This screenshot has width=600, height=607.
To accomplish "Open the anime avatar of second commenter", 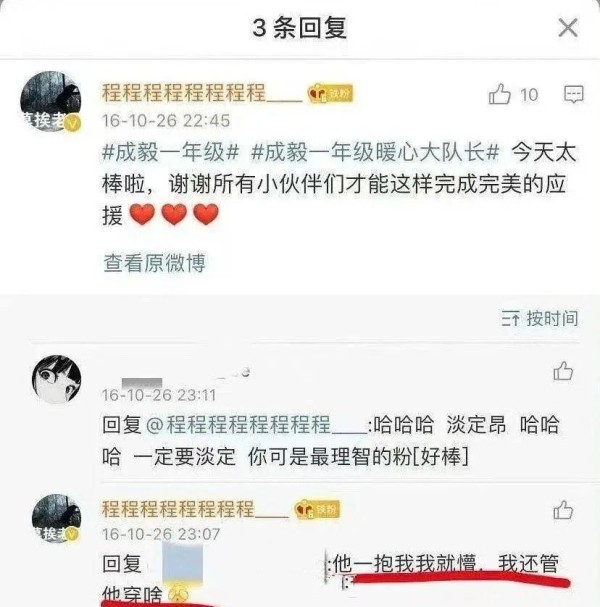I will pyautogui.click(x=57, y=379).
